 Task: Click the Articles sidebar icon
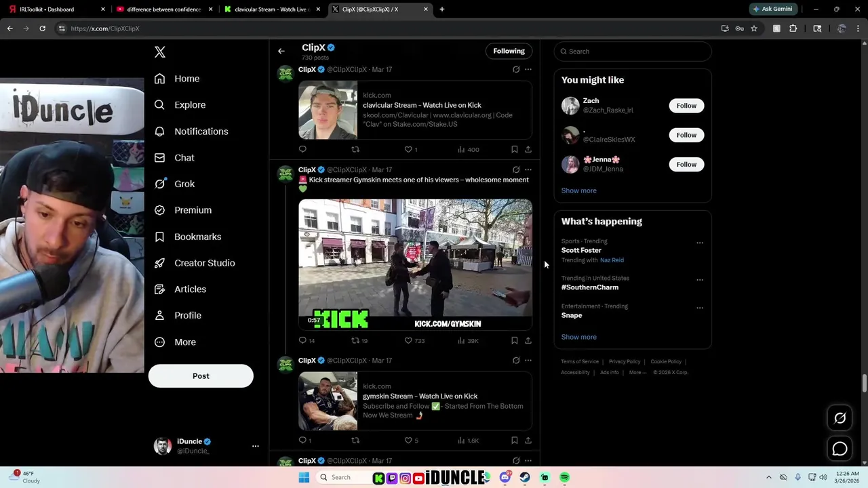[x=159, y=289]
